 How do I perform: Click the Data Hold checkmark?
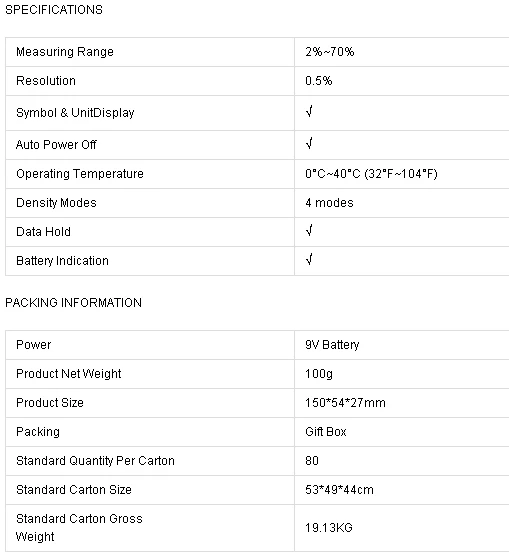[309, 231]
